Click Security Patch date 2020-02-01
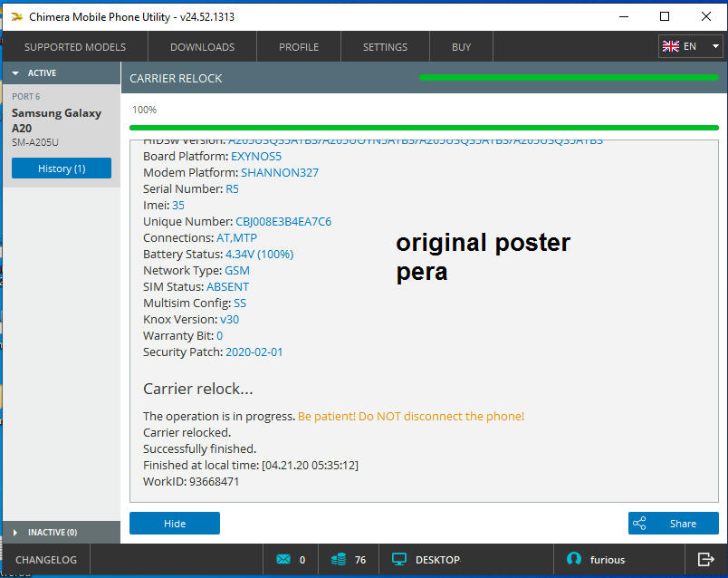 [254, 352]
